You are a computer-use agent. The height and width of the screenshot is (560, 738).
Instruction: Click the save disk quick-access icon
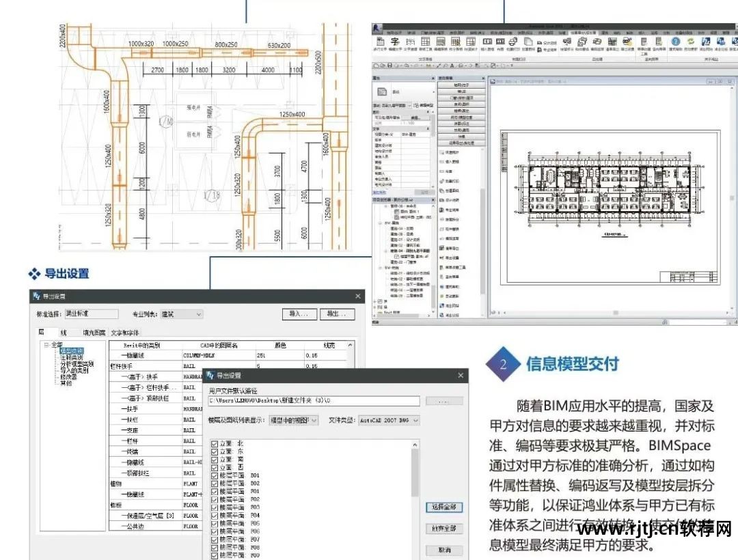pos(390,66)
